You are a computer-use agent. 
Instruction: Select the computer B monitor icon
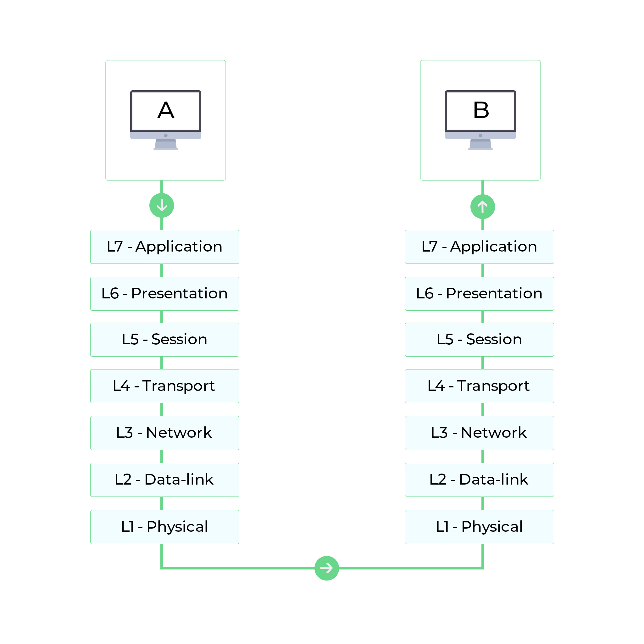pos(480,100)
